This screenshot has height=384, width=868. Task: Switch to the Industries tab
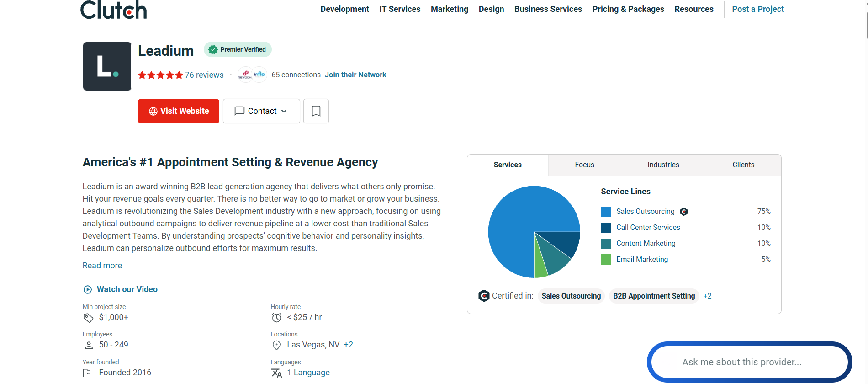663,165
